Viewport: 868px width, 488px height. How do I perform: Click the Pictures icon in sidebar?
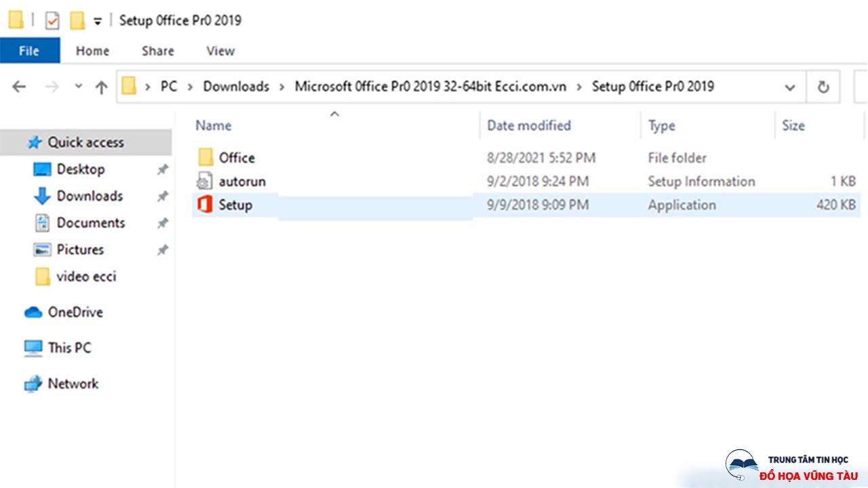click(42, 249)
